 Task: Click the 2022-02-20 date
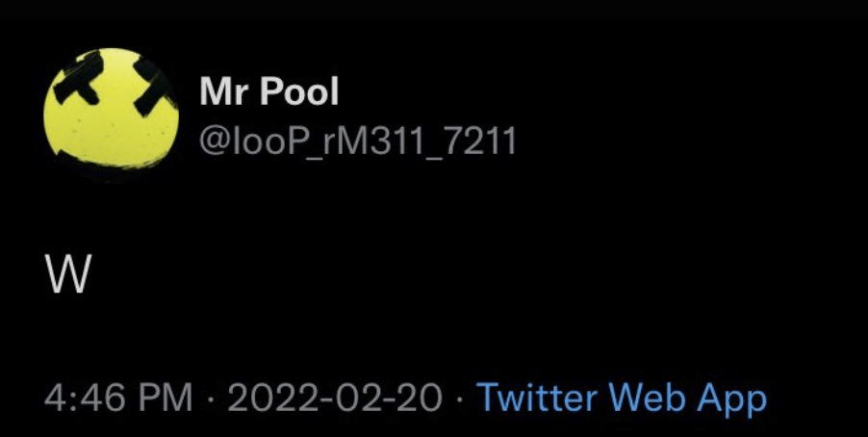(335, 398)
